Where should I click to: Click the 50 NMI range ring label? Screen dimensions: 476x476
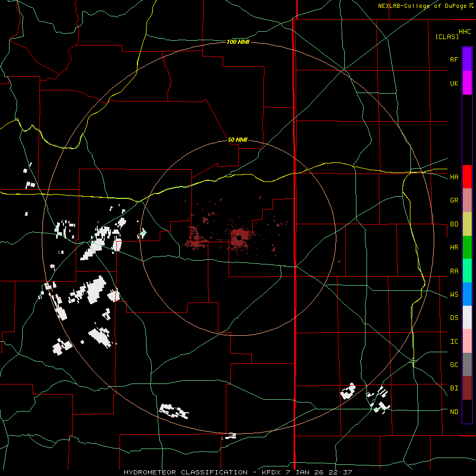point(237,140)
